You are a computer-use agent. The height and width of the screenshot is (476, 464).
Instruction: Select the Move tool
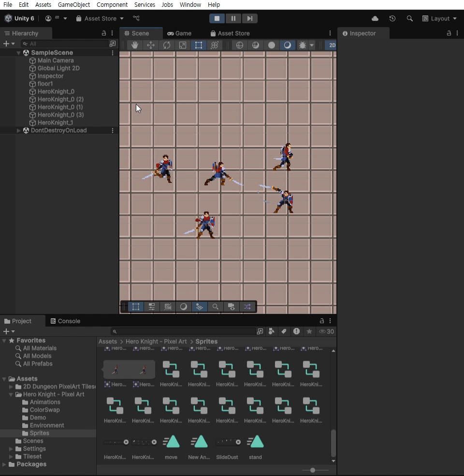pos(151,45)
